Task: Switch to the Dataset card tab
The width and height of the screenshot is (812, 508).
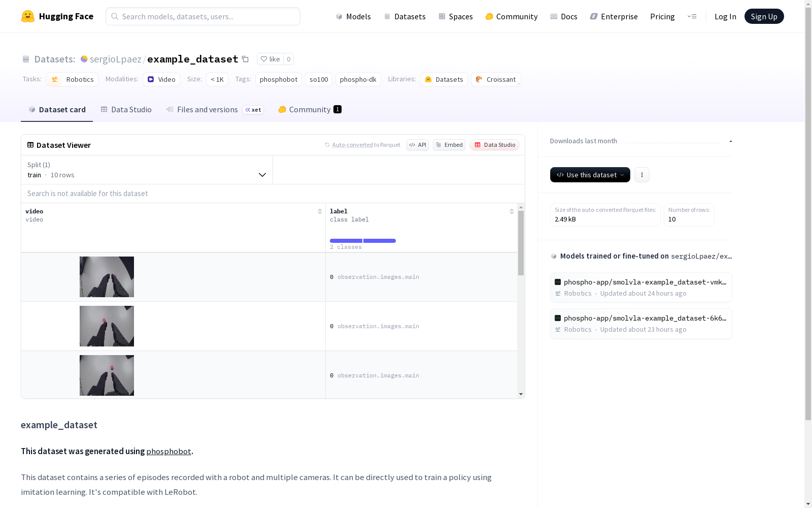Action: coord(57,110)
